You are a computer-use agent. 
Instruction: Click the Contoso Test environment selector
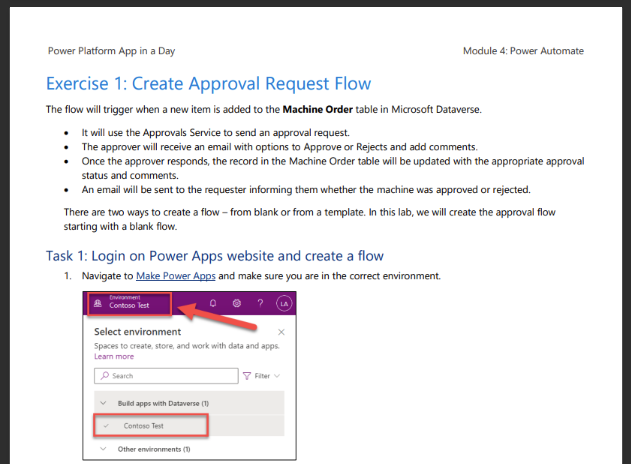pos(130,304)
